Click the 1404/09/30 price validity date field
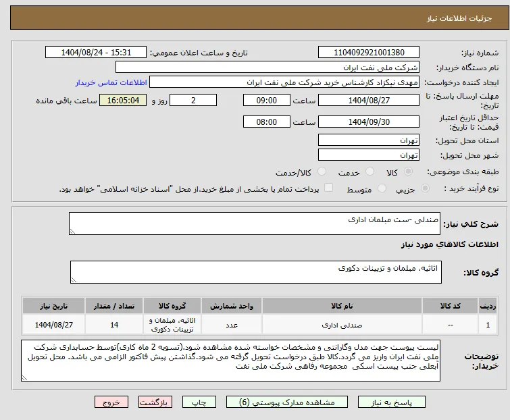Image resolution: width=510 pixels, height=420 pixels. tap(369, 122)
